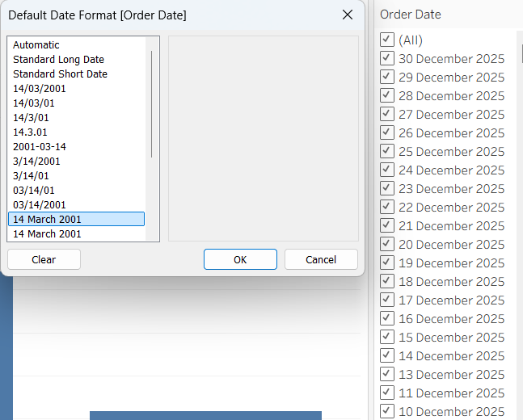Pick the 14.3.01 format option
Image resolution: width=523 pixels, height=420 pixels.
pyautogui.click(x=30, y=132)
